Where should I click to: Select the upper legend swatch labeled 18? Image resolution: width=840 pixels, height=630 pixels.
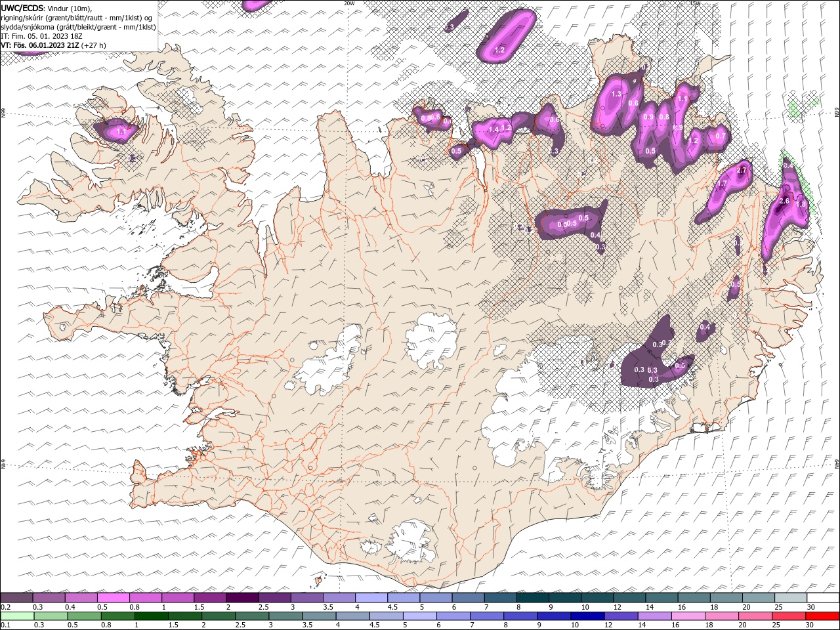pyautogui.click(x=726, y=598)
